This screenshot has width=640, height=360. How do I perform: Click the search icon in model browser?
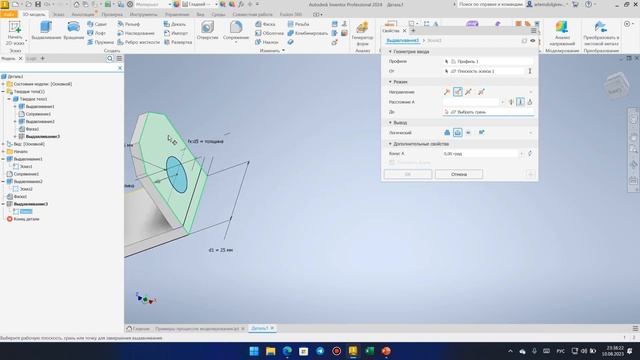110,59
